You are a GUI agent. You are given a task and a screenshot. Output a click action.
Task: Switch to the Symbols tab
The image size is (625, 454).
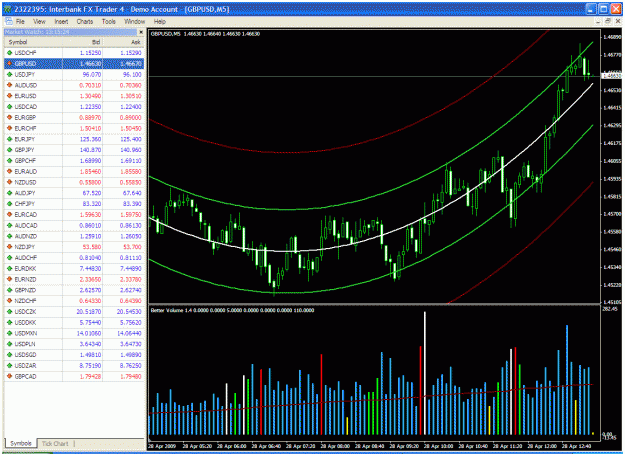pos(21,443)
